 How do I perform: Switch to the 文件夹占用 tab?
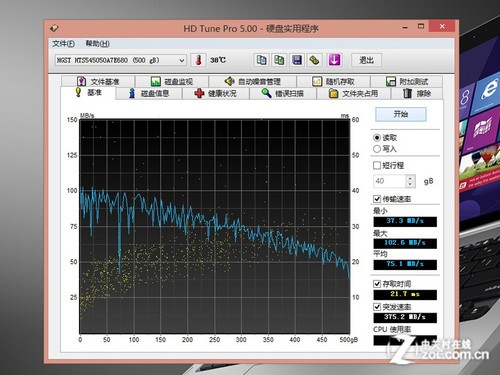(x=353, y=94)
